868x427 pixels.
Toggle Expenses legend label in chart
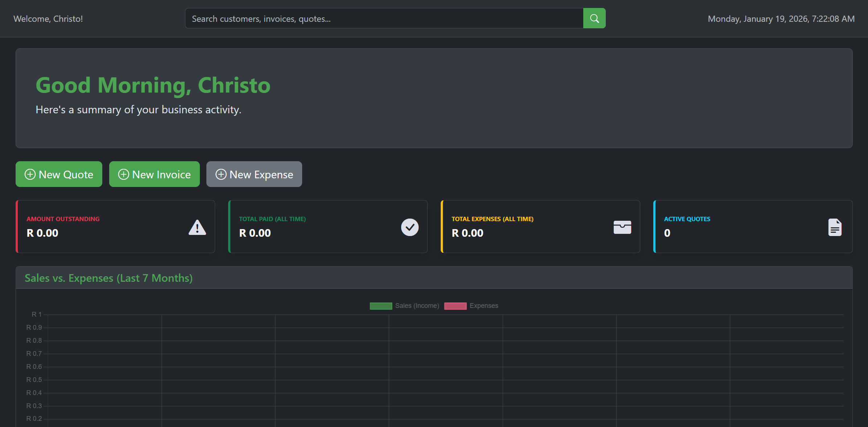click(484, 306)
